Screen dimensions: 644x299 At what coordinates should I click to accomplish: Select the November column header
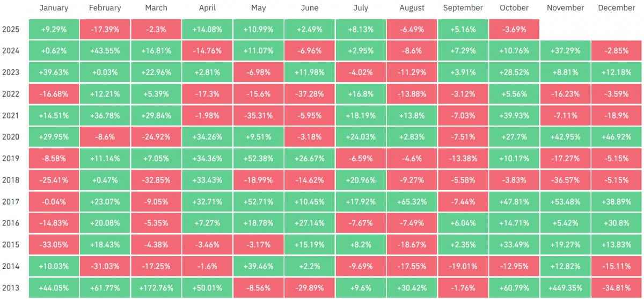tap(566, 8)
